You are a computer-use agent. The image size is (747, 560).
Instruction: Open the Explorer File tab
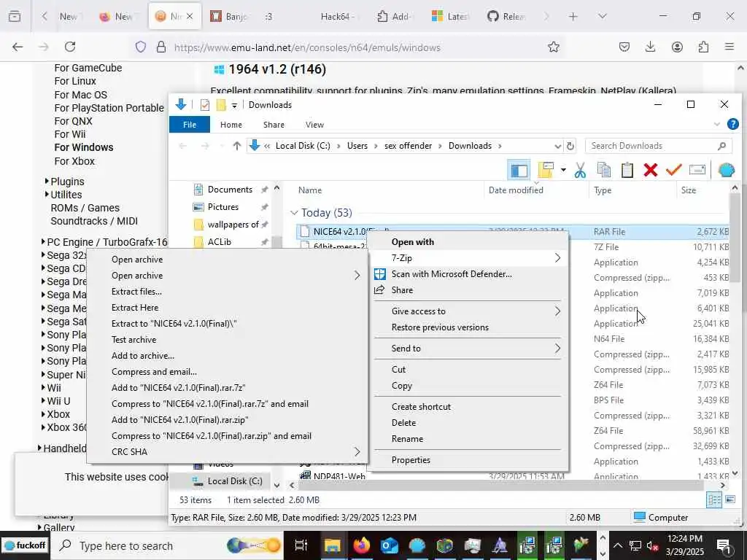tap(189, 124)
